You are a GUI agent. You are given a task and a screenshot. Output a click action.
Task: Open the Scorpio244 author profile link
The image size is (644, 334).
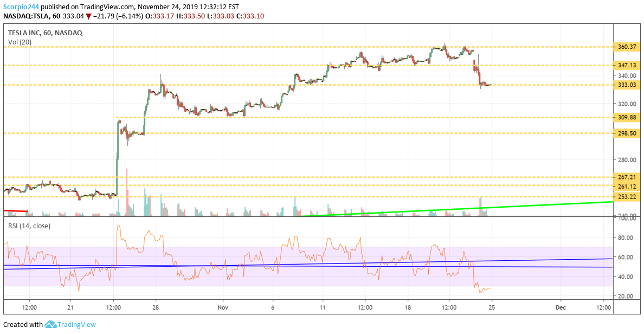pyautogui.click(x=21, y=7)
